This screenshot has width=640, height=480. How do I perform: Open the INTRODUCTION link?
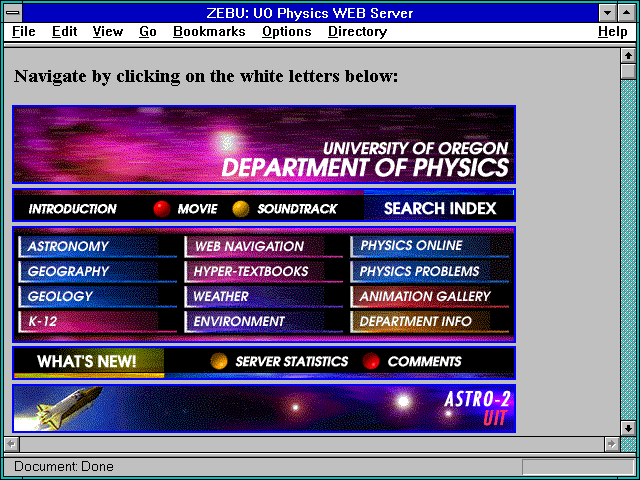pyautogui.click(x=72, y=209)
